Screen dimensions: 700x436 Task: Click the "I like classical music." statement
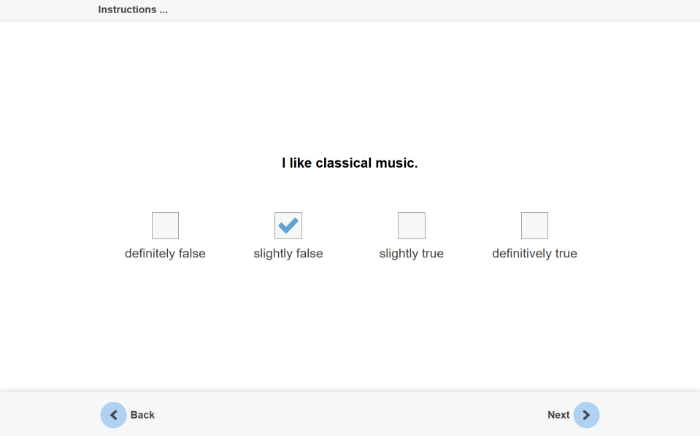(x=349, y=163)
